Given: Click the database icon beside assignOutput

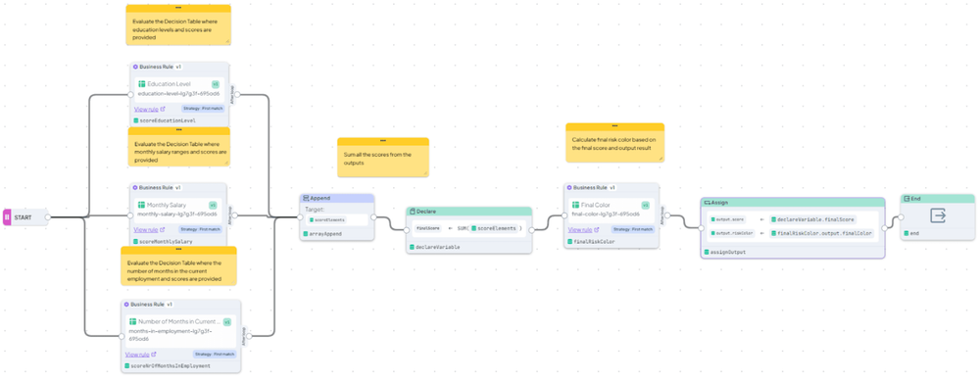Looking at the screenshot, I should click(x=707, y=252).
